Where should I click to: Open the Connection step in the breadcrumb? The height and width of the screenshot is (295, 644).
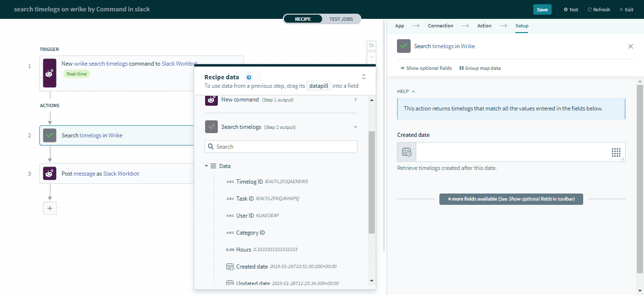click(440, 25)
